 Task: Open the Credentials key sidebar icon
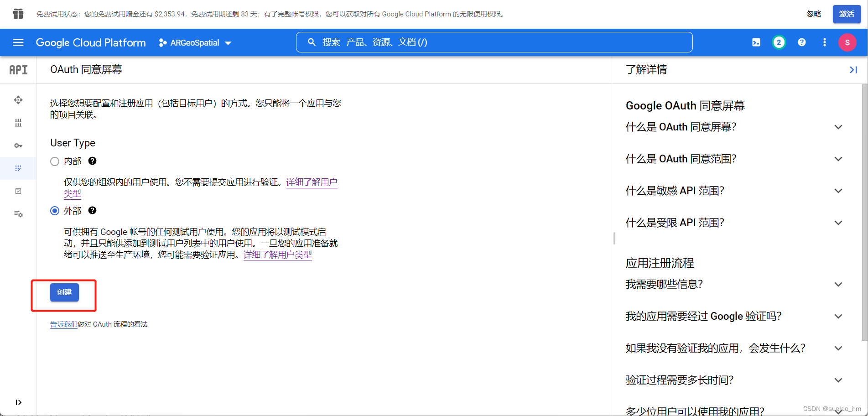click(x=18, y=146)
